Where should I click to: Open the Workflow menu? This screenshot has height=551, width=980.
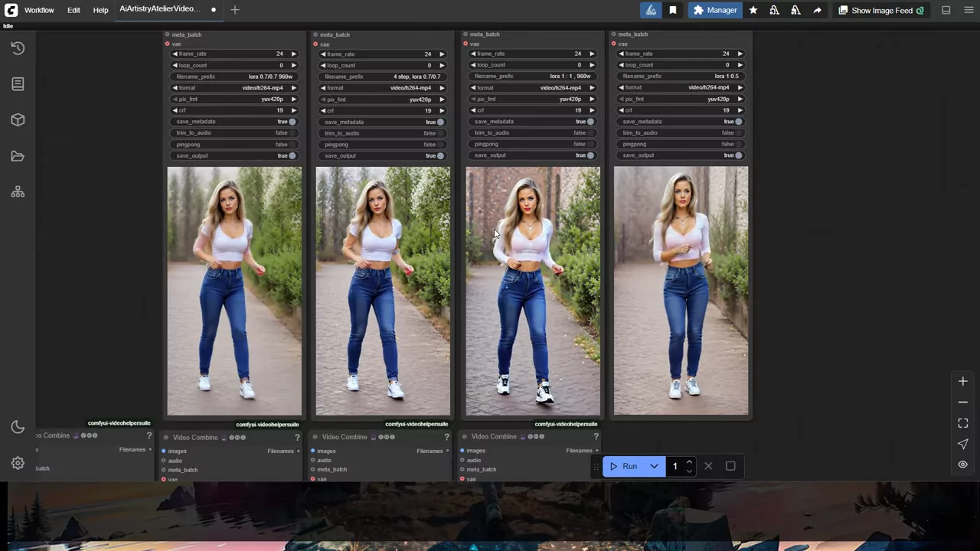click(x=39, y=10)
